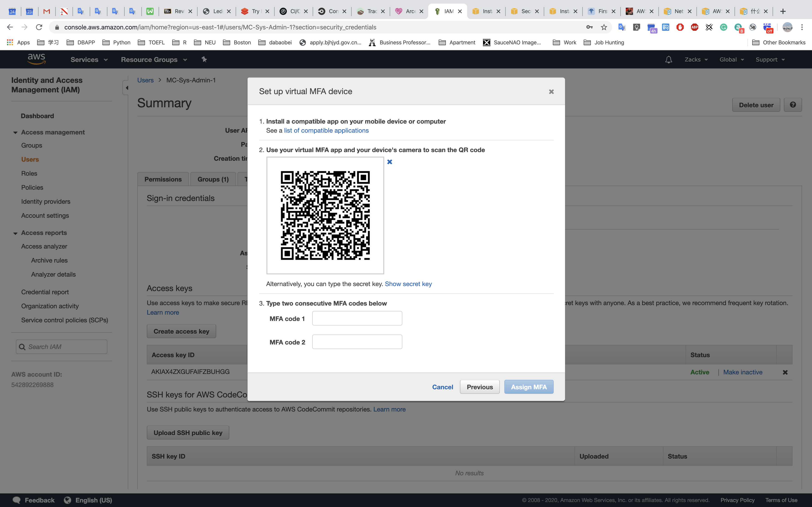Click the Show secret key link
Screen dimensions: 812x507
point(408,284)
